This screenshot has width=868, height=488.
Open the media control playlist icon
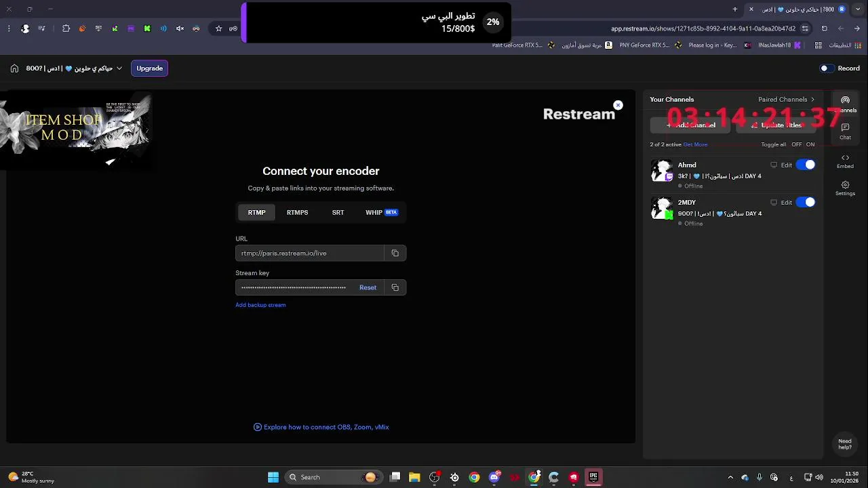[x=41, y=28]
